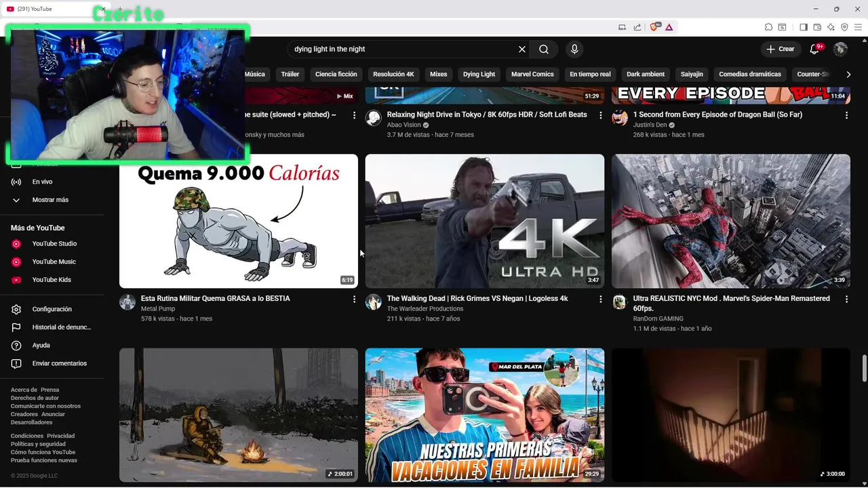Play the Spider-Man NYC mod thumbnail
Viewport: 868px width, 488px height.
[x=731, y=221]
